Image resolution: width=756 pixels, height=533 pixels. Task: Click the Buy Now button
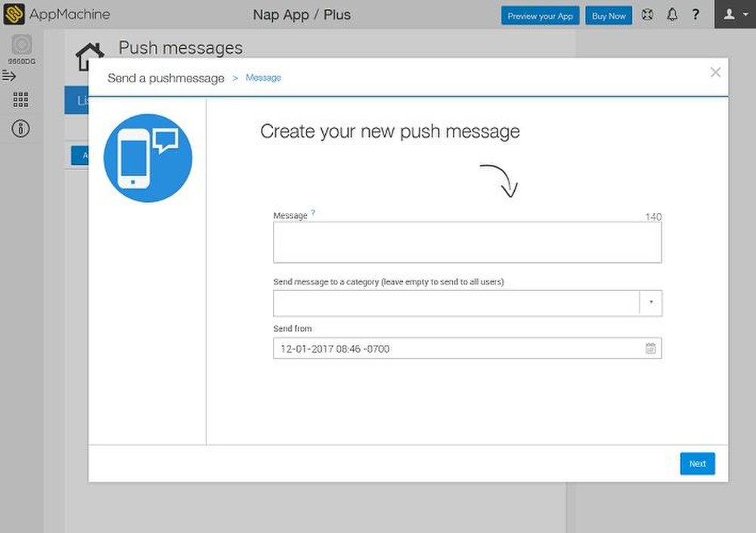point(609,16)
